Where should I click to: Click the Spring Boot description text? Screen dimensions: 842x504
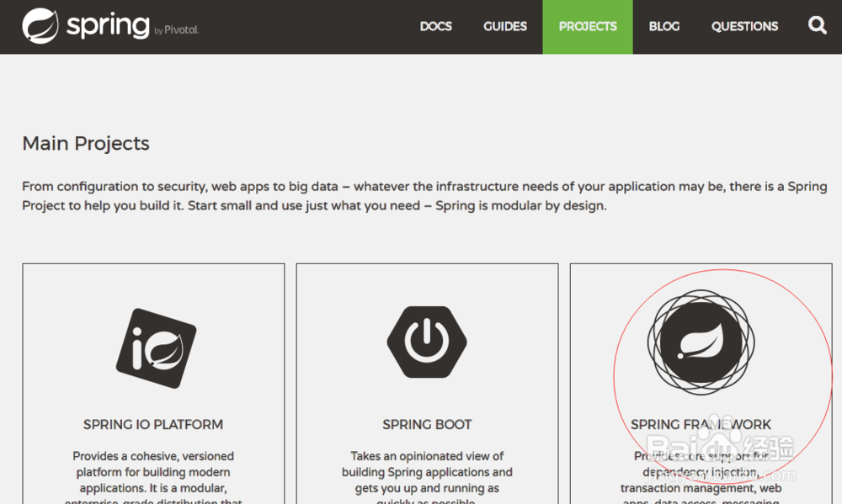click(x=427, y=476)
